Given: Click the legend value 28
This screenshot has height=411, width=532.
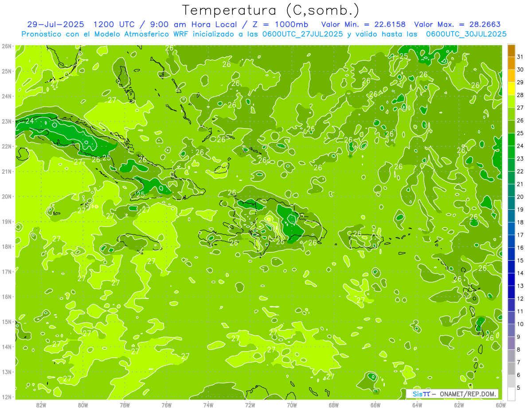Looking at the screenshot, I should point(520,95).
